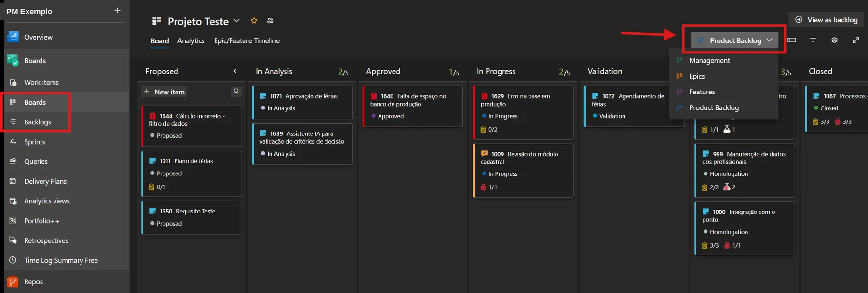Viewport: 868px width, 293px height.
Task: Click New item in Proposed column
Action: [164, 92]
